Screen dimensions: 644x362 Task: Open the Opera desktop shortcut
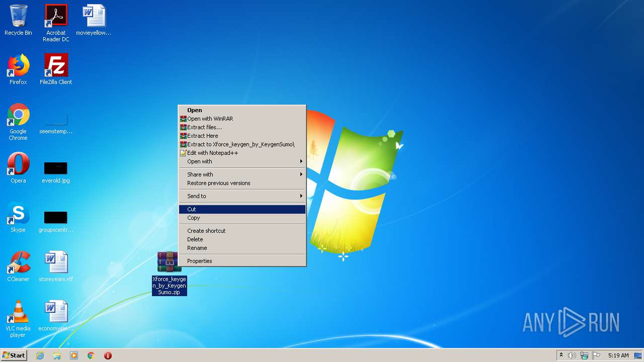click(x=18, y=168)
